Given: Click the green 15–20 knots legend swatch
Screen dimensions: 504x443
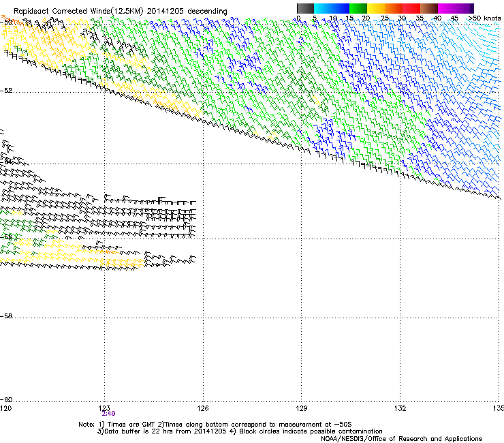Looking at the screenshot, I should 358,8.
